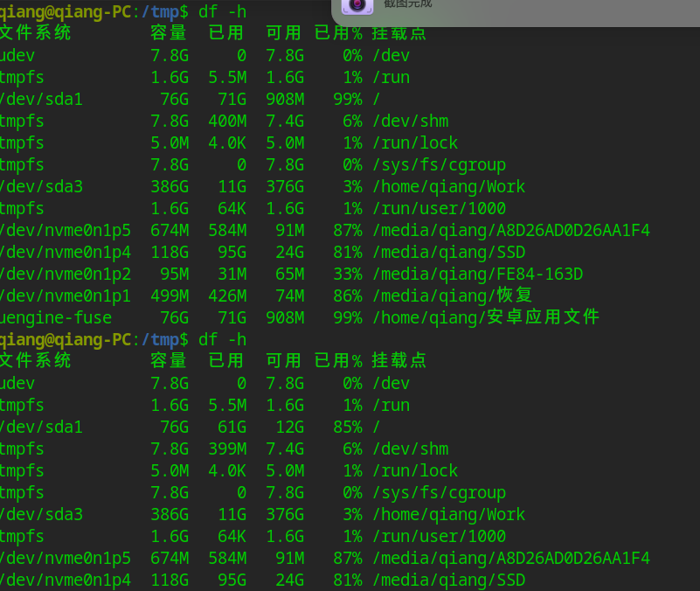Click /run/lock in second df output

(415, 471)
